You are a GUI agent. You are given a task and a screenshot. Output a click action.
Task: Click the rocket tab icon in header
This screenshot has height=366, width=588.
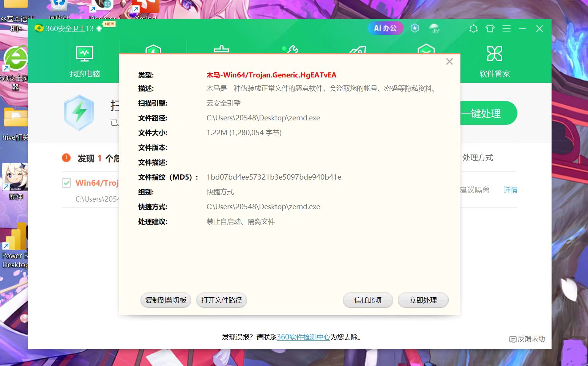[358, 49]
